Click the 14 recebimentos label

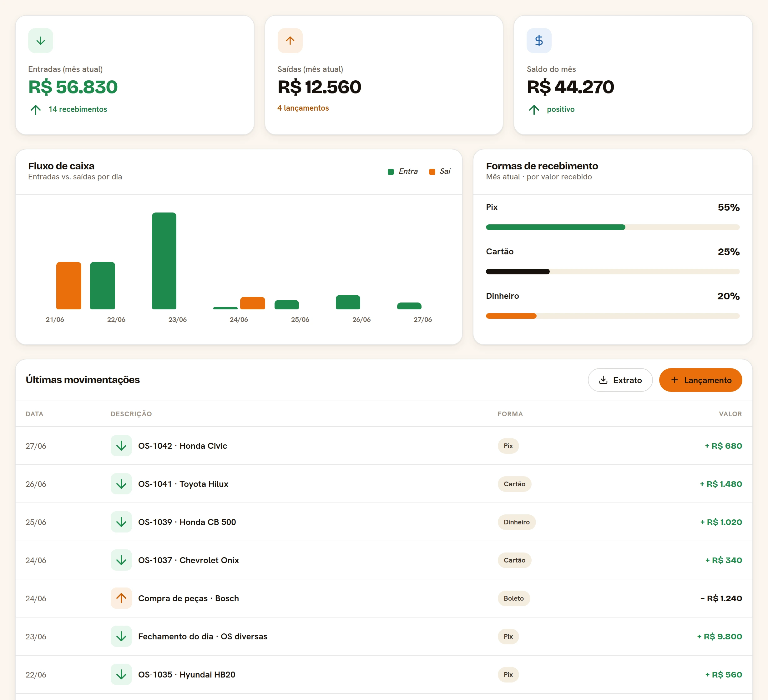(78, 109)
